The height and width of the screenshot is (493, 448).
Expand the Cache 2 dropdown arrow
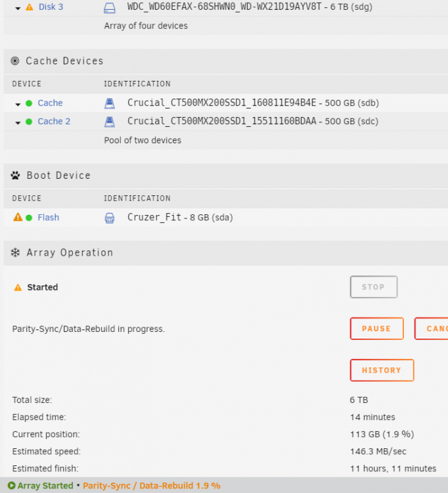18,123
